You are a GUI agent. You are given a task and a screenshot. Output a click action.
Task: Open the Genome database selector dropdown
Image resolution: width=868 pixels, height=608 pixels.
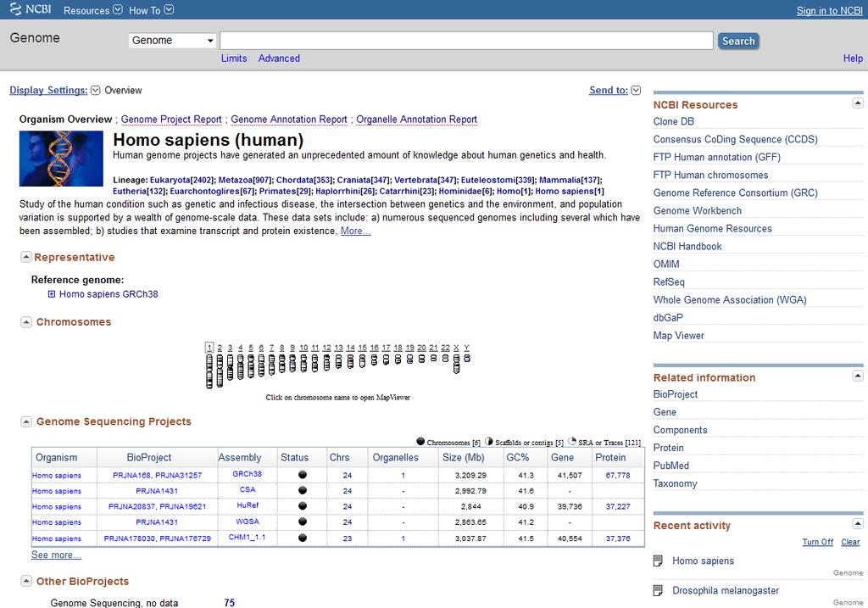pos(172,41)
